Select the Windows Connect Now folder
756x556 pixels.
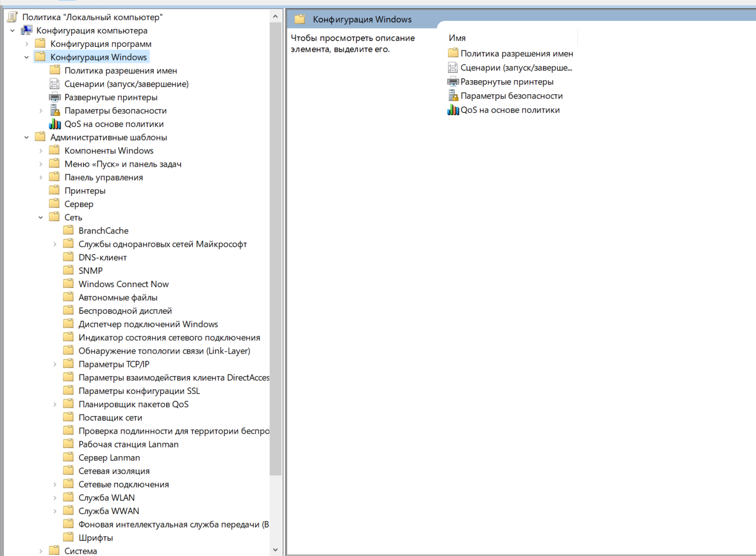123,284
